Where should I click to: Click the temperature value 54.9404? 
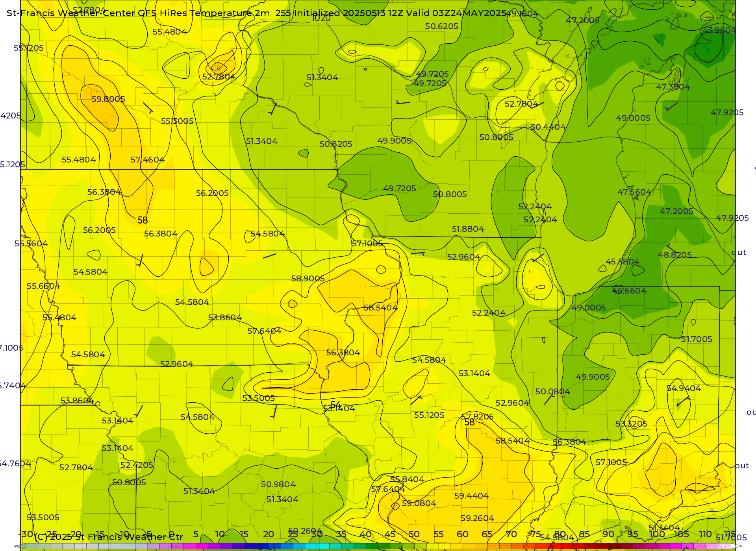(x=684, y=388)
